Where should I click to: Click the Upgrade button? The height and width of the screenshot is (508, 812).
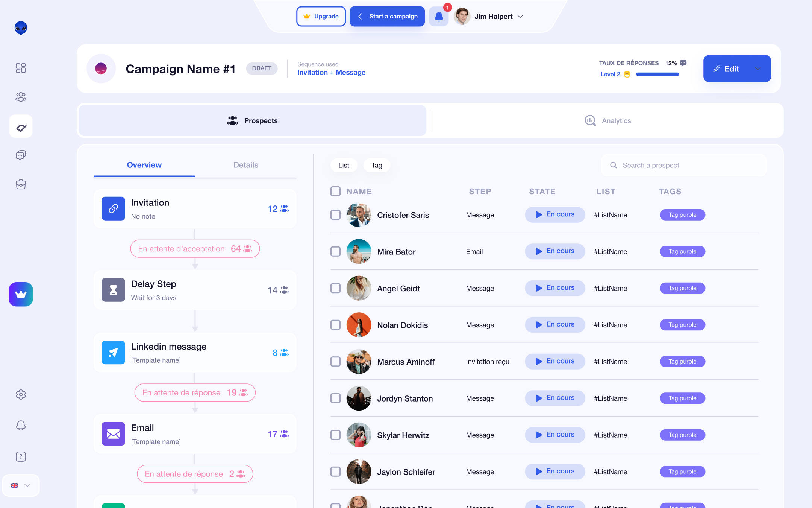coord(321,17)
